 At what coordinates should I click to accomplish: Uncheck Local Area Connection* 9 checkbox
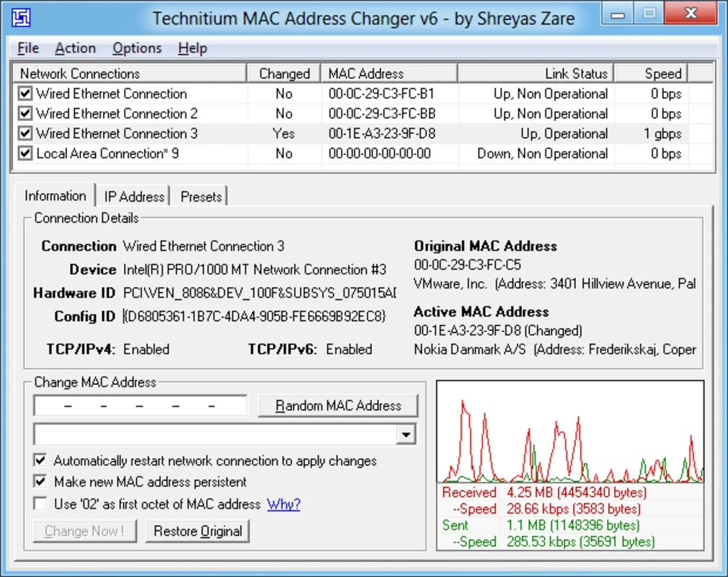25,154
